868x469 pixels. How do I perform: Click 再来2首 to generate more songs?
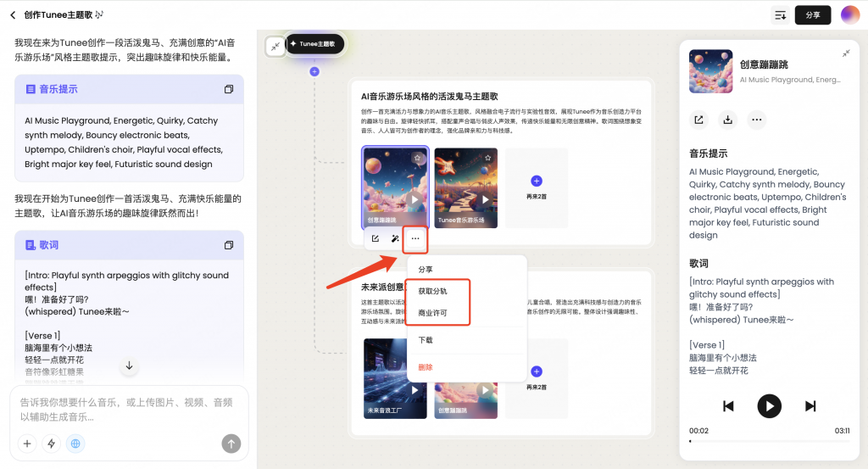[537, 187]
